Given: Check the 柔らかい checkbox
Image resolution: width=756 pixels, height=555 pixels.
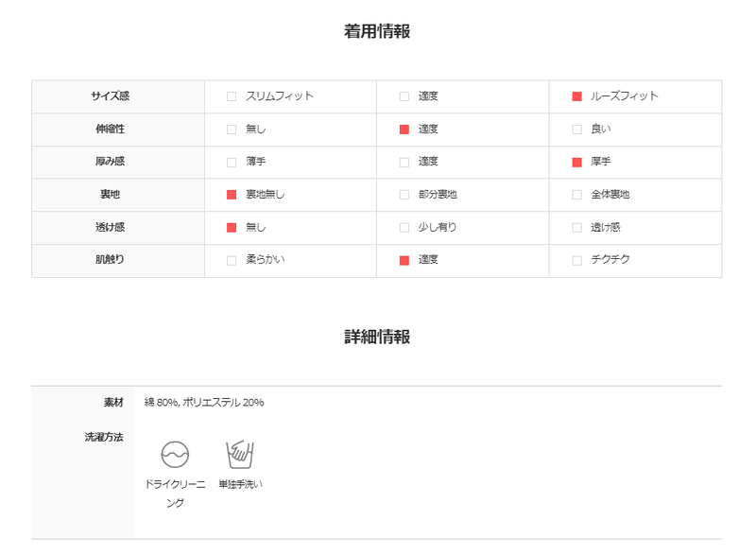Looking at the screenshot, I should [232, 260].
